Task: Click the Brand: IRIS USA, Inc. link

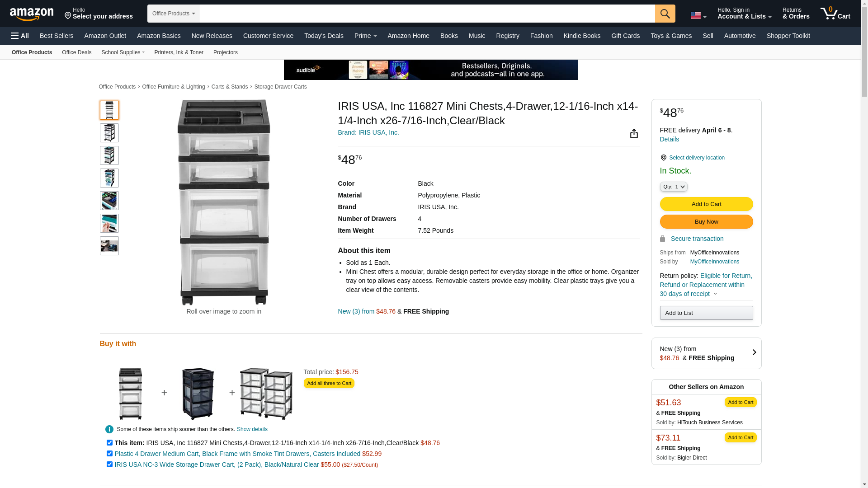Action: pyautogui.click(x=368, y=132)
